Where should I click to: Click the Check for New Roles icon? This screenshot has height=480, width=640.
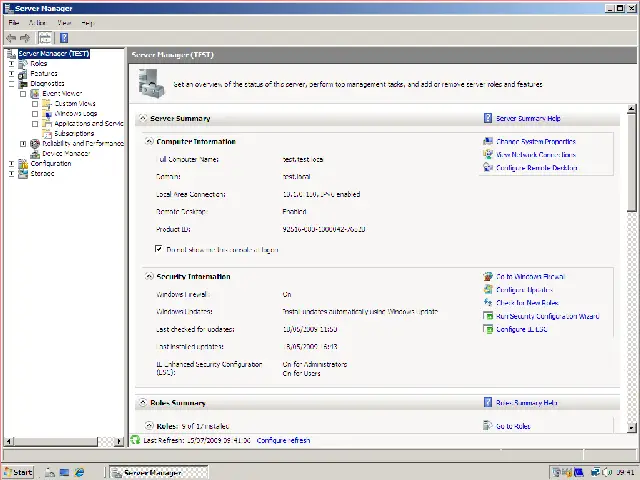pyautogui.click(x=488, y=303)
